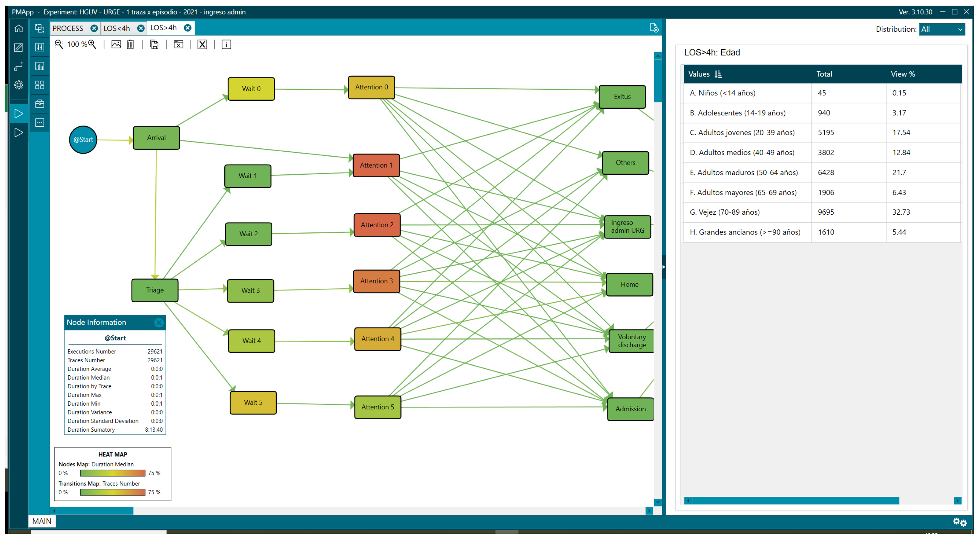
Task: Open the info 'i' toolbar icon
Action: click(x=226, y=44)
